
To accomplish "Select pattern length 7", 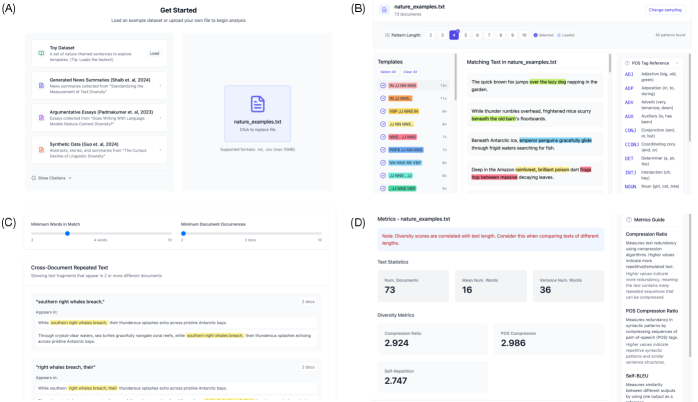I will click(489, 35).
